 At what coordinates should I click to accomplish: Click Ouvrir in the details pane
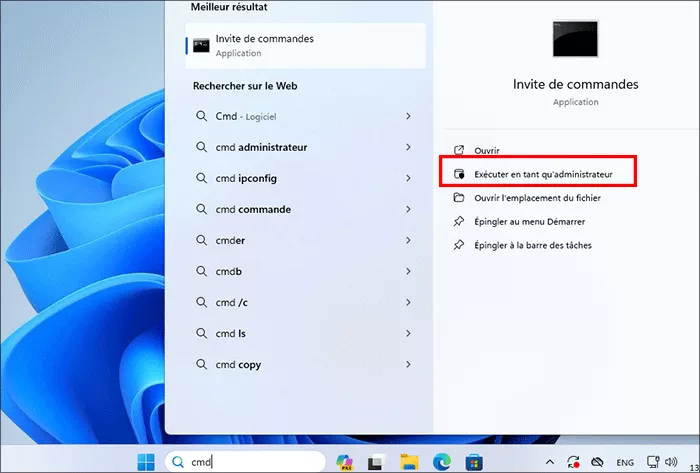487,151
